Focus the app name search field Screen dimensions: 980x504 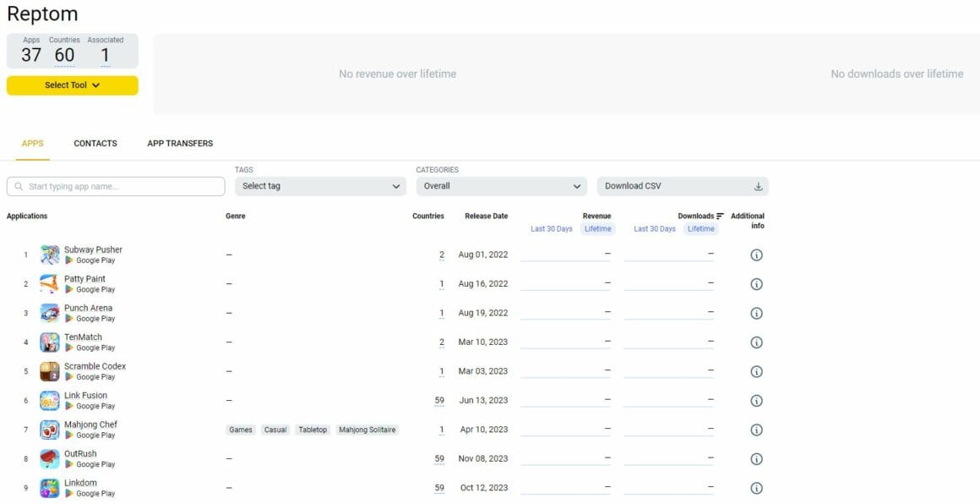(116, 186)
